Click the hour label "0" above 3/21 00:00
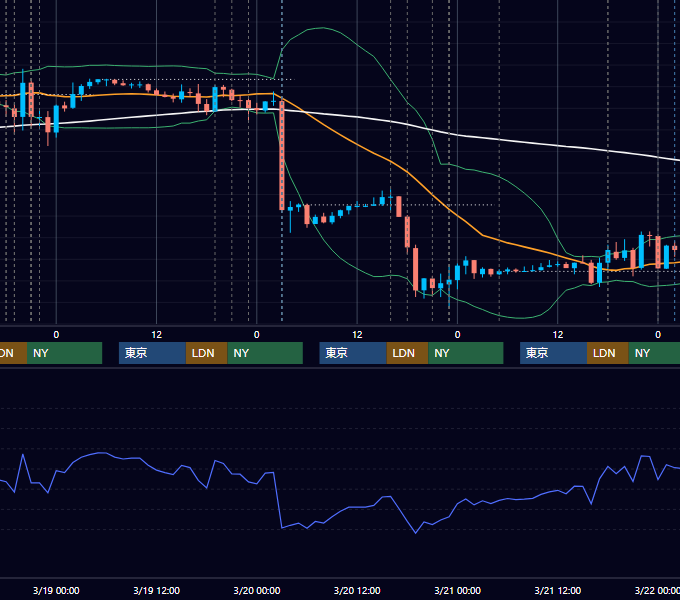This screenshot has width=680, height=600. point(458,335)
